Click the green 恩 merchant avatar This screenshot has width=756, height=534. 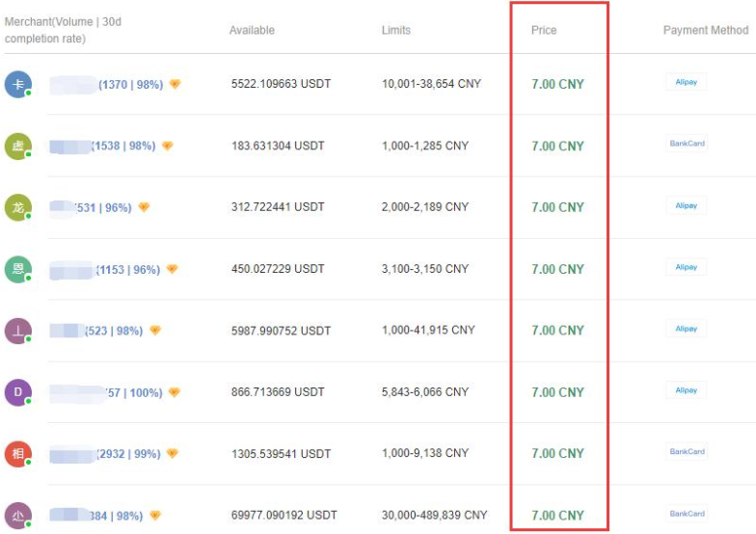17,269
